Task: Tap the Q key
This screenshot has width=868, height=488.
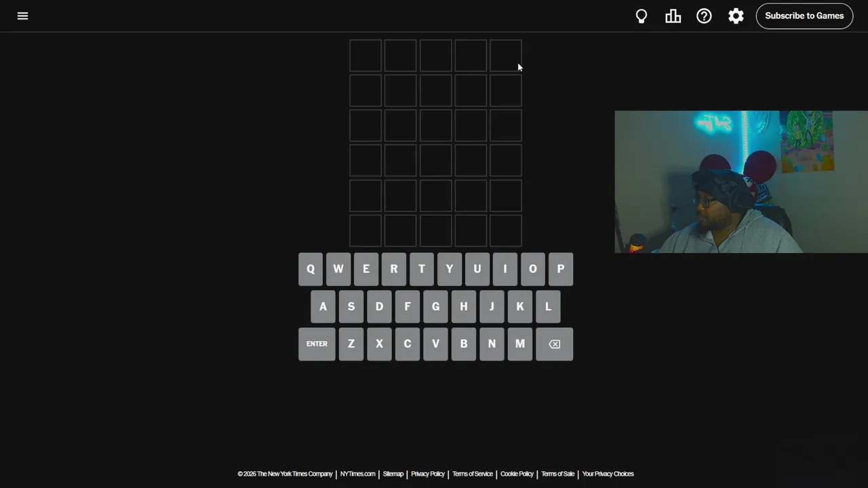Action: (311, 269)
